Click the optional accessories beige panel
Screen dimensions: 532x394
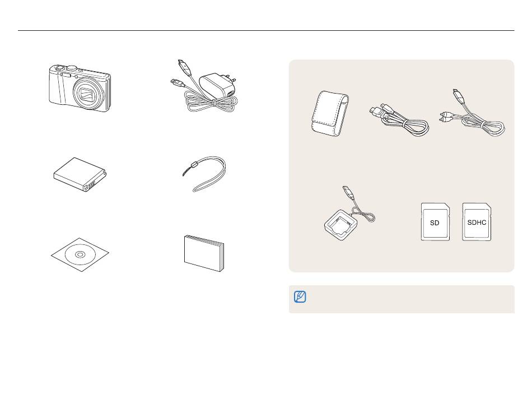click(402, 166)
